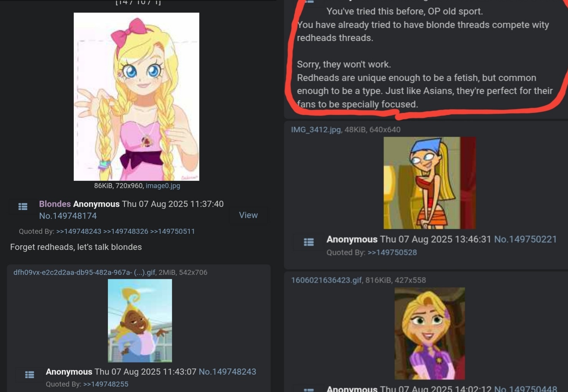
Task: Open post number No.149748174 link
Action: tap(68, 216)
